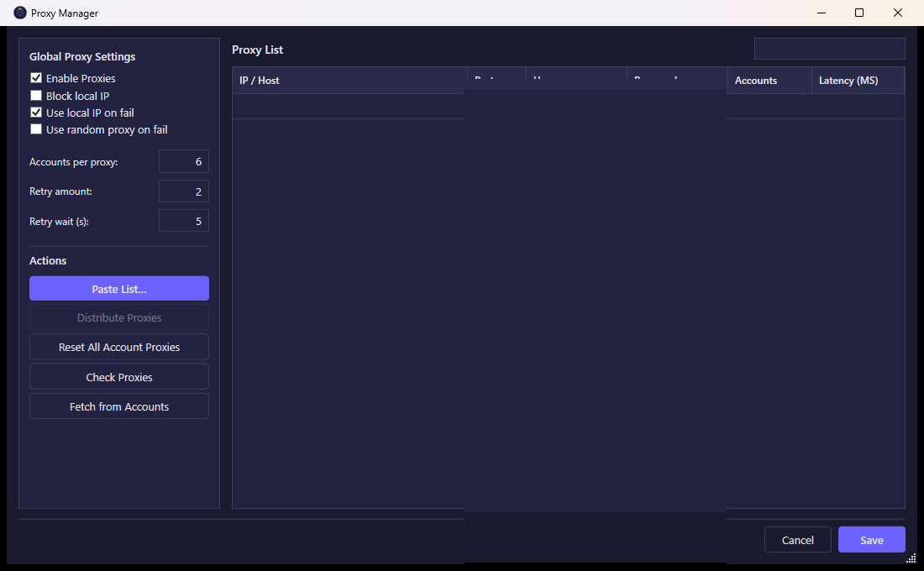
Task: Click the Global Proxy Settings heading
Action: tap(82, 56)
